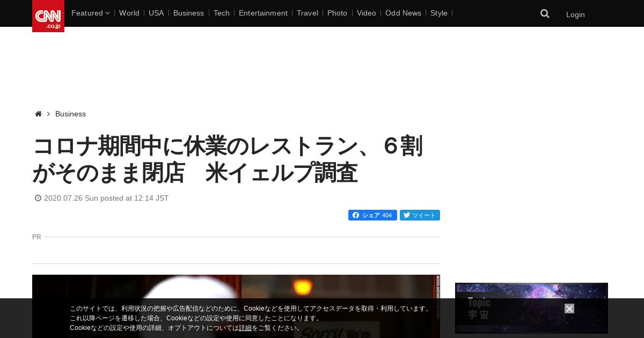Click the article headline コロナ期間中に休業のレストラン
The height and width of the screenshot is (338, 644).
click(x=228, y=159)
